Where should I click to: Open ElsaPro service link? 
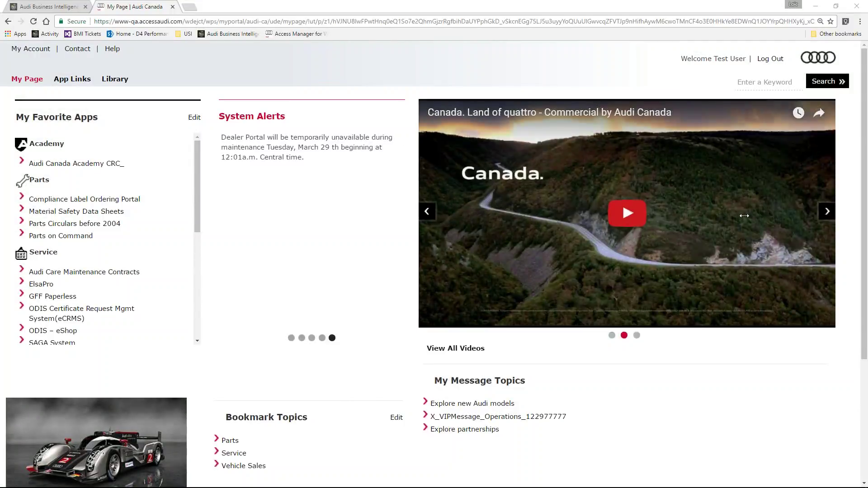[x=41, y=284]
